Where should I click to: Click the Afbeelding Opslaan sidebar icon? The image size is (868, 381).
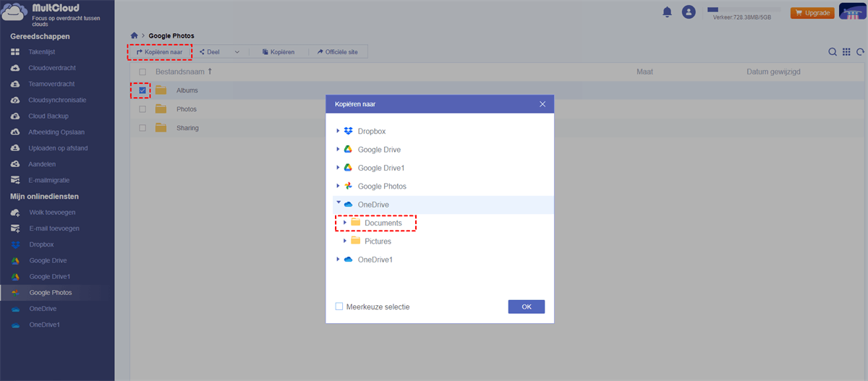[x=14, y=132]
